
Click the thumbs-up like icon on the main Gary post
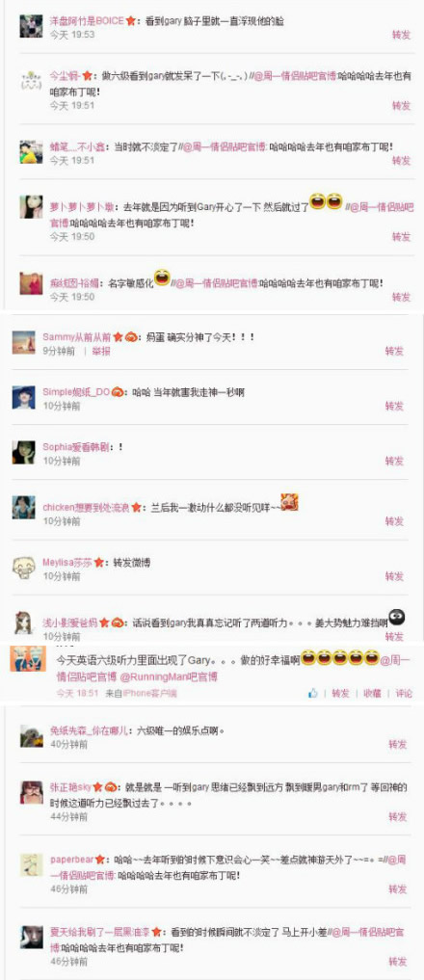tap(313, 693)
